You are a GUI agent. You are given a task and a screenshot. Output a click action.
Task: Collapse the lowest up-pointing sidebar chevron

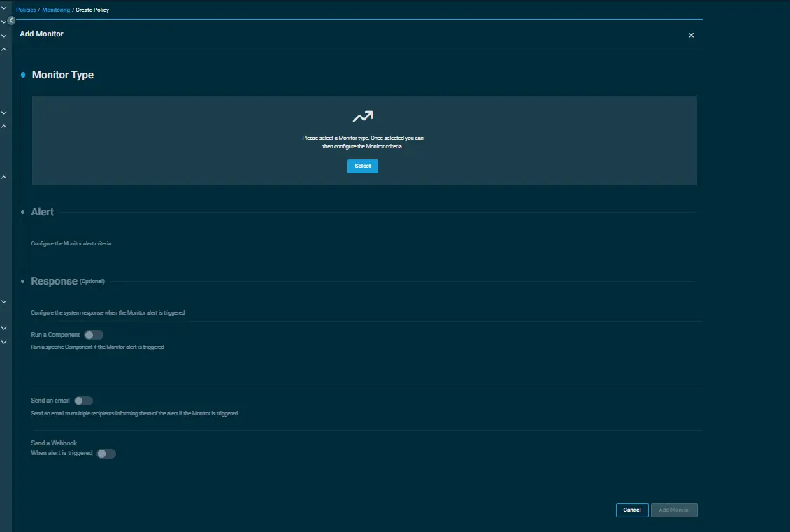3,178
